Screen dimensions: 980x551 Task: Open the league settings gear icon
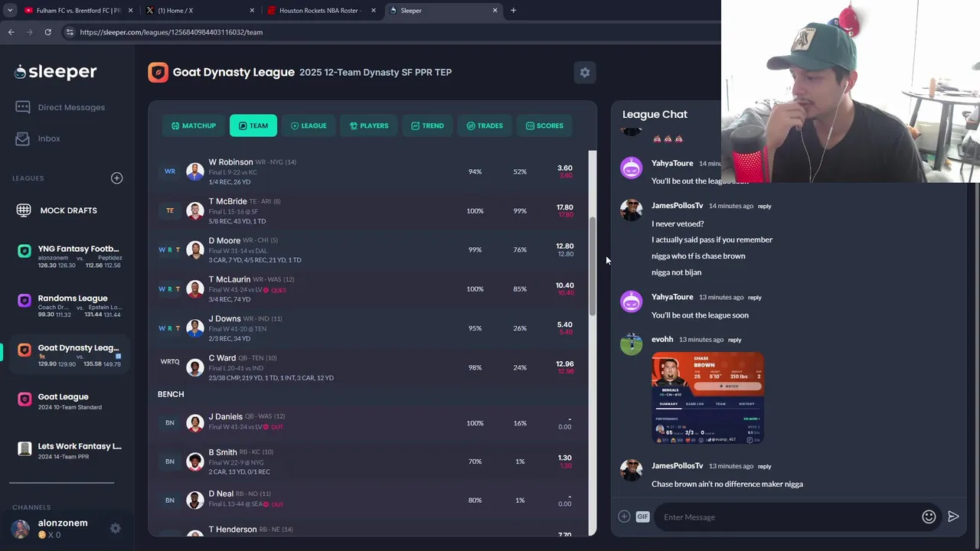[585, 72]
